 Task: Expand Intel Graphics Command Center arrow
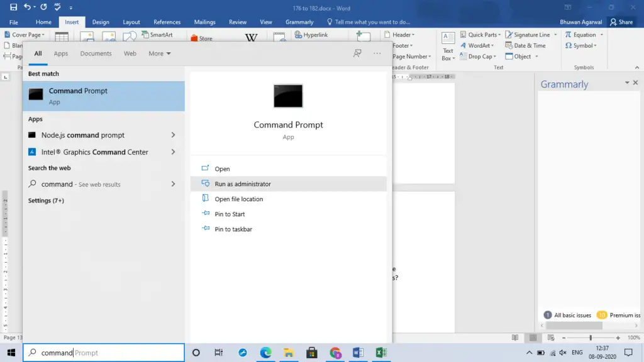tap(174, 152)
